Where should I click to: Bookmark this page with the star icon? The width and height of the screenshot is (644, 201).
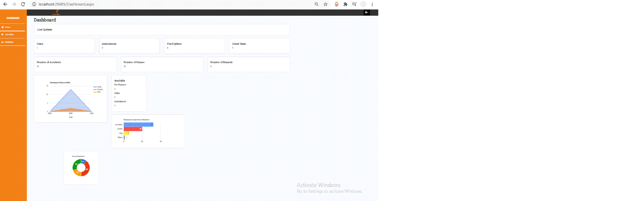coord(326,4)
